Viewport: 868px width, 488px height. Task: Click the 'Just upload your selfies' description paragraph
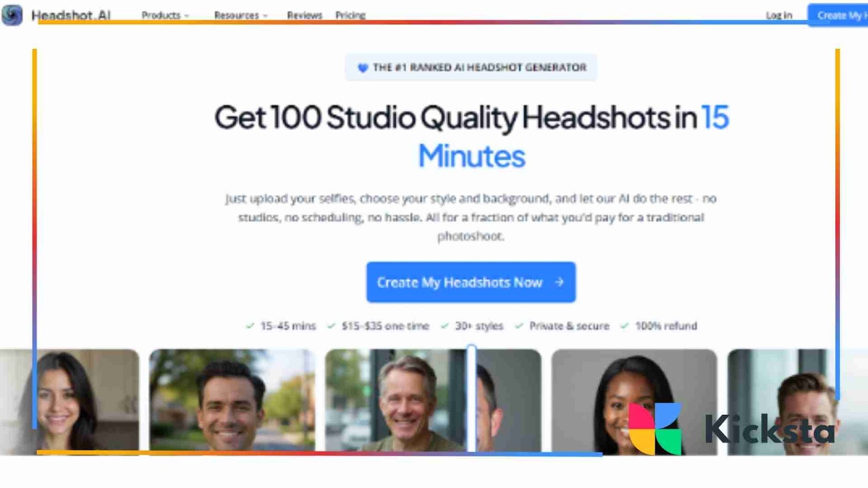tap(471, 217)
